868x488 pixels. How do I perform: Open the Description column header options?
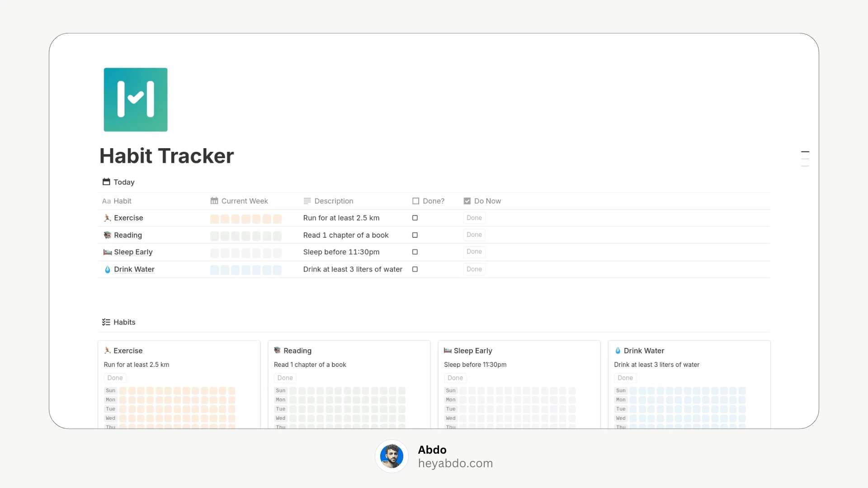[x=328, y=201]
